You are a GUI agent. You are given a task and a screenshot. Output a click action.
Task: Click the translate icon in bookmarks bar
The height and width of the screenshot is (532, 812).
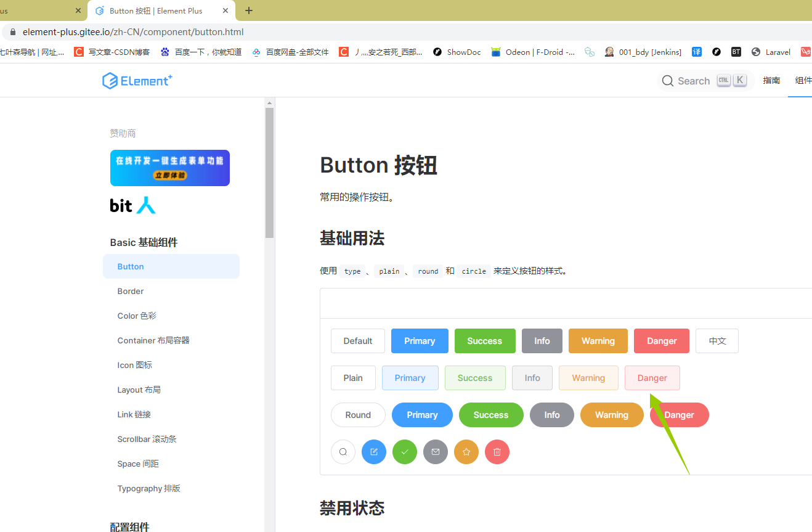click(x=696, y=52)
